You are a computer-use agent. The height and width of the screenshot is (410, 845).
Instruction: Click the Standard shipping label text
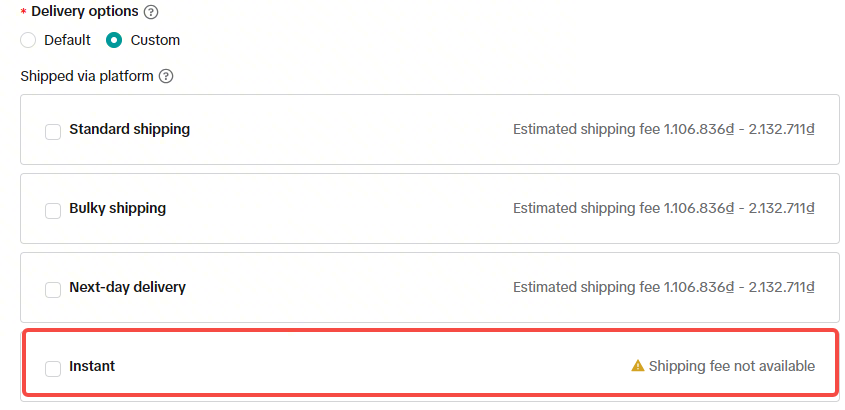(129, 129)
